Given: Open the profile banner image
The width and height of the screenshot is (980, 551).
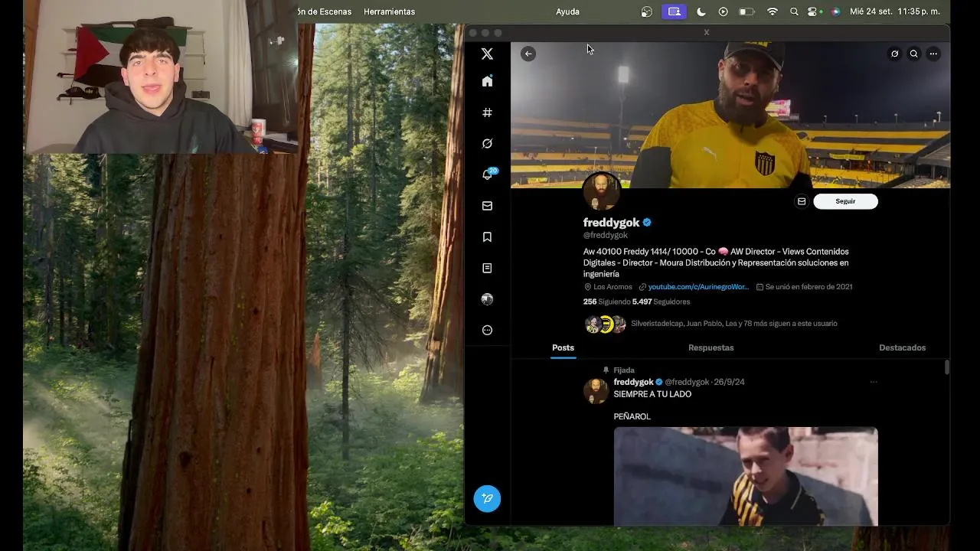Looking at the screenshot, I should (x=730, y=115).
